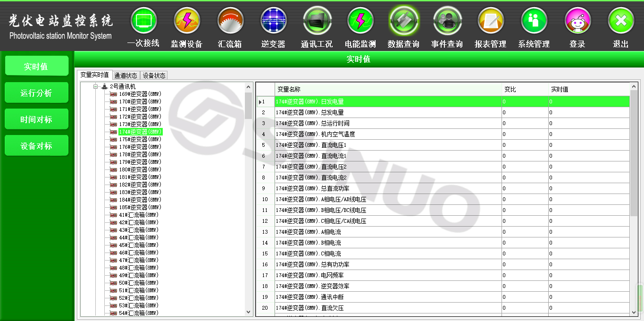Click the 登录 login icon
This screenshot has height=321, width=644.
[577, 21]
